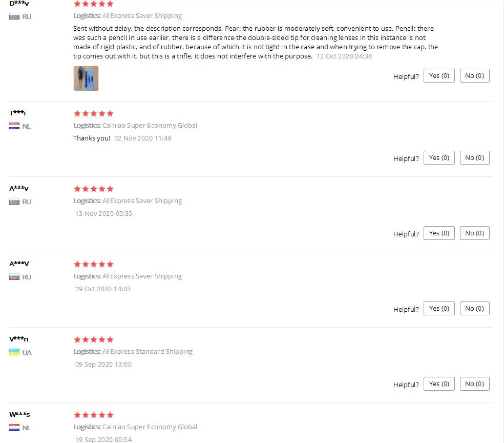Vote No on V***n's 09 Sep review

(x=474, y=384)
